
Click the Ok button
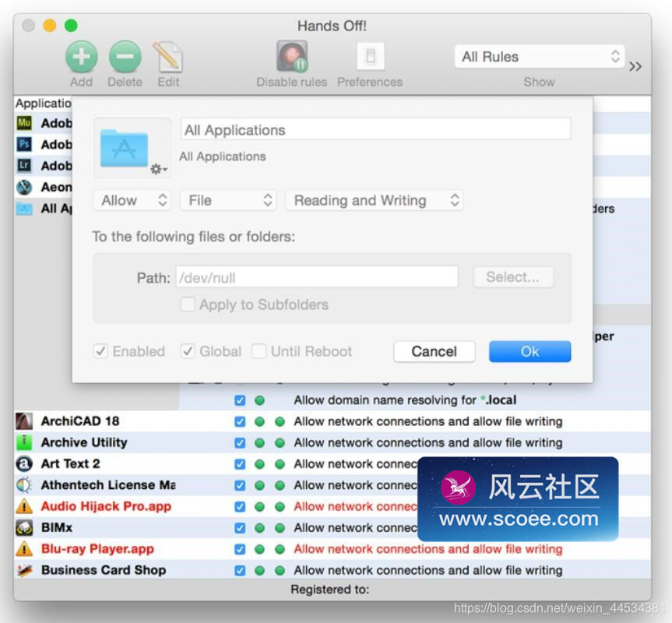pyautogui.click(x=530, y=351)
